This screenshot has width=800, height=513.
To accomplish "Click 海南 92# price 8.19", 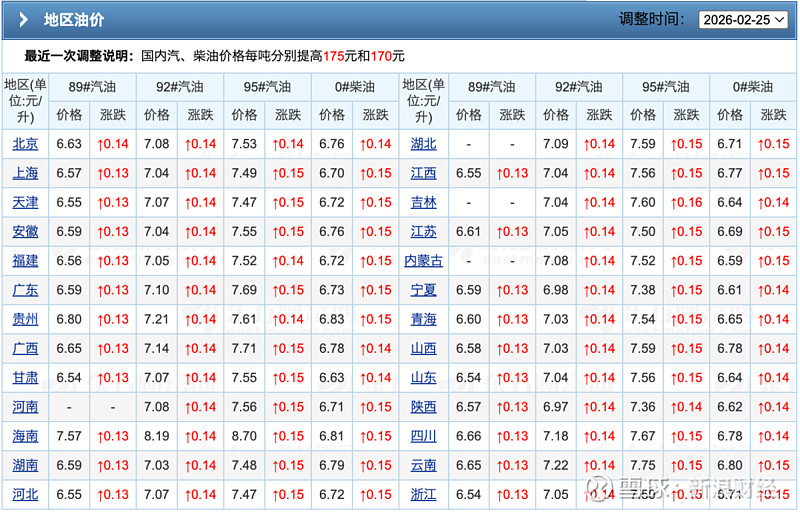I will pyautogui.click(x=157, y=436).
